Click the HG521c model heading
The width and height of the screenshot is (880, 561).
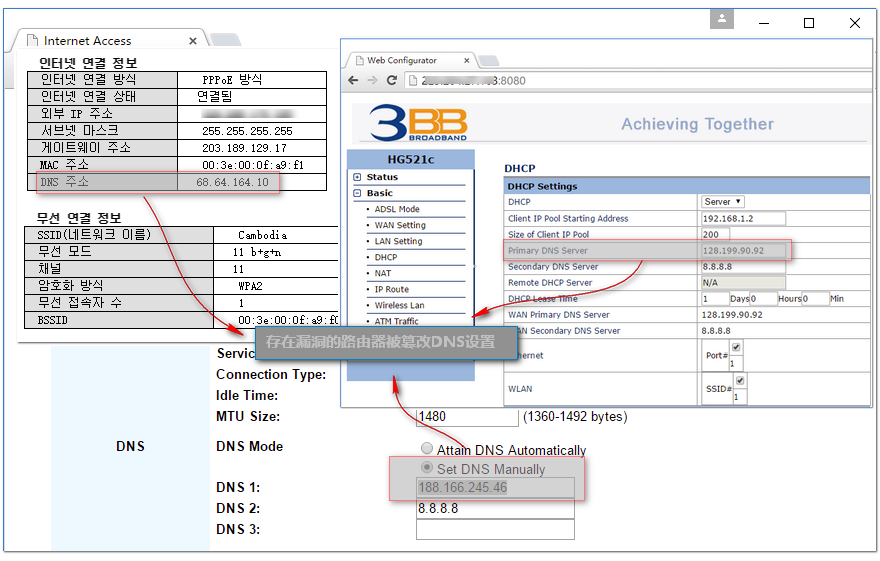[411, 159]
